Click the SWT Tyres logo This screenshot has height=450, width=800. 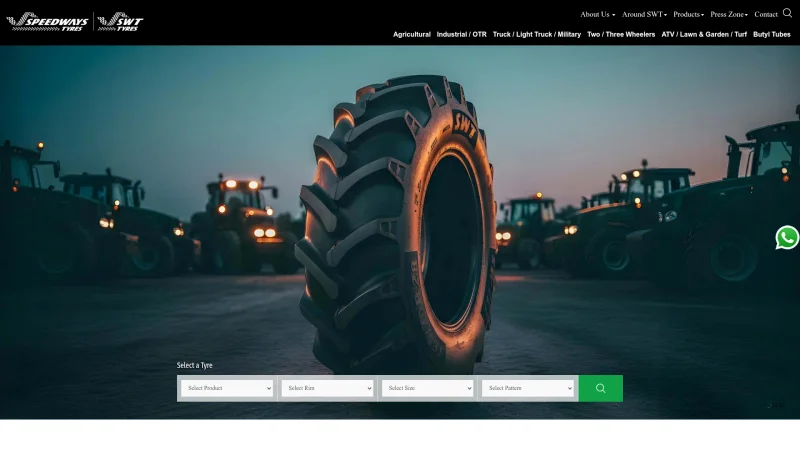coord(120,22)
